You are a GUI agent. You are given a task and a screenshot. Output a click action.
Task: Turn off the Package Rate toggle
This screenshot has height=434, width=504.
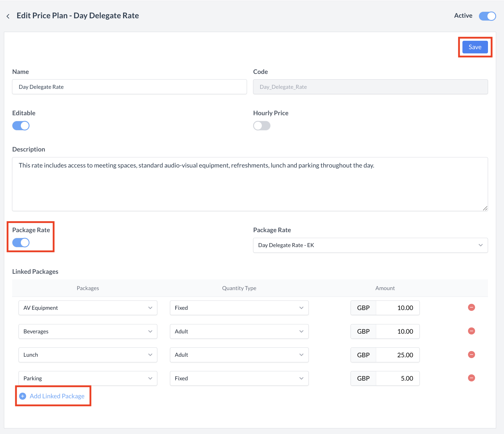[x=21, y=243]
